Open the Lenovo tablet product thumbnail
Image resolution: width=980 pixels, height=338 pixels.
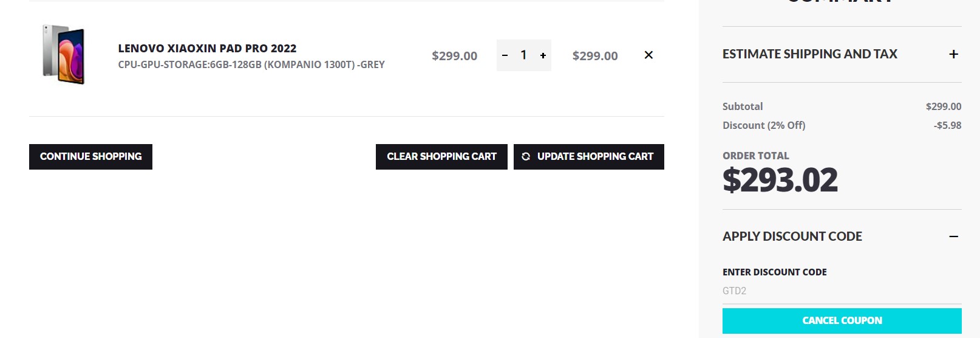point(63,55)
